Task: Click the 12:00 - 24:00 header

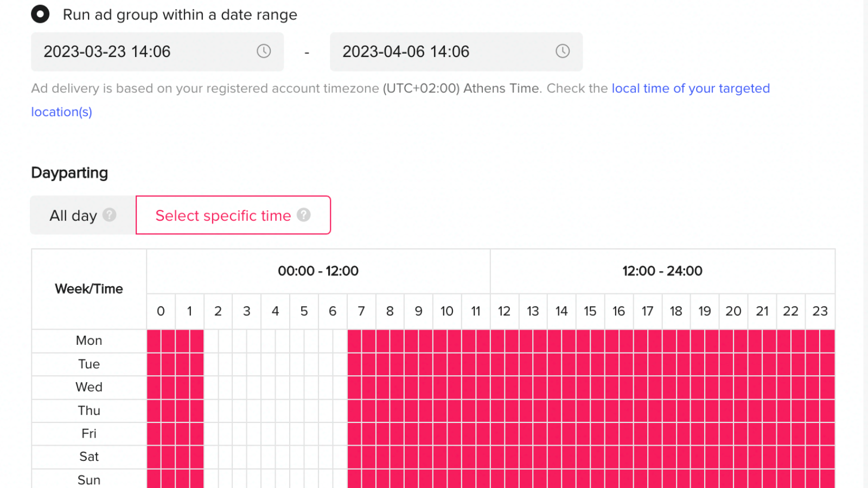Action: 662,271
